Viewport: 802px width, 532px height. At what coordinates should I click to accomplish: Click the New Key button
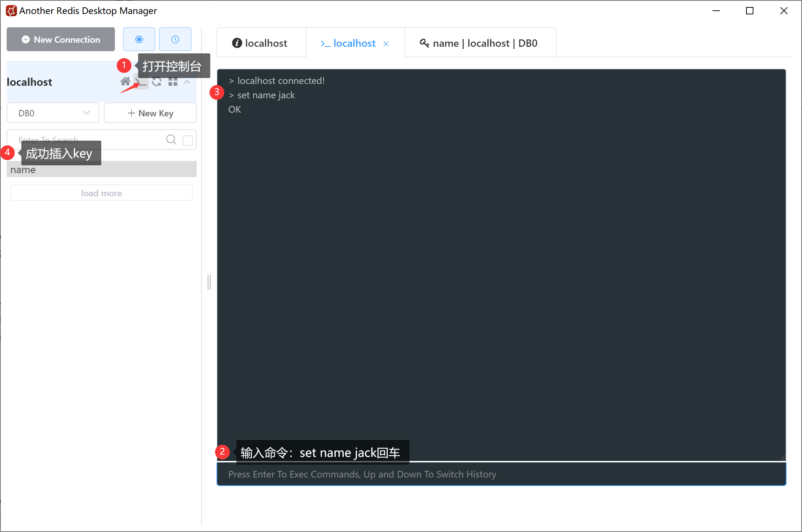150,113
